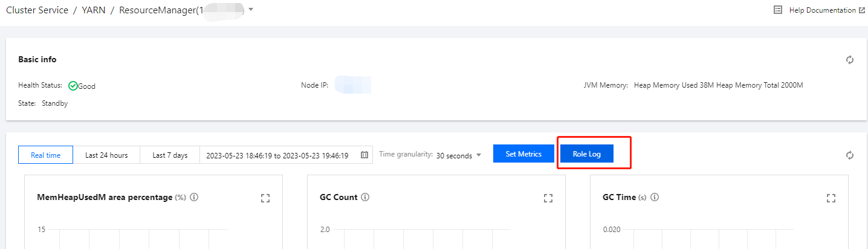Image resolution: width=868 pixels, height=249 pixels.
Task: Expand MemHeapUsedM chart to fullscreen
Action: coord(265,198)
